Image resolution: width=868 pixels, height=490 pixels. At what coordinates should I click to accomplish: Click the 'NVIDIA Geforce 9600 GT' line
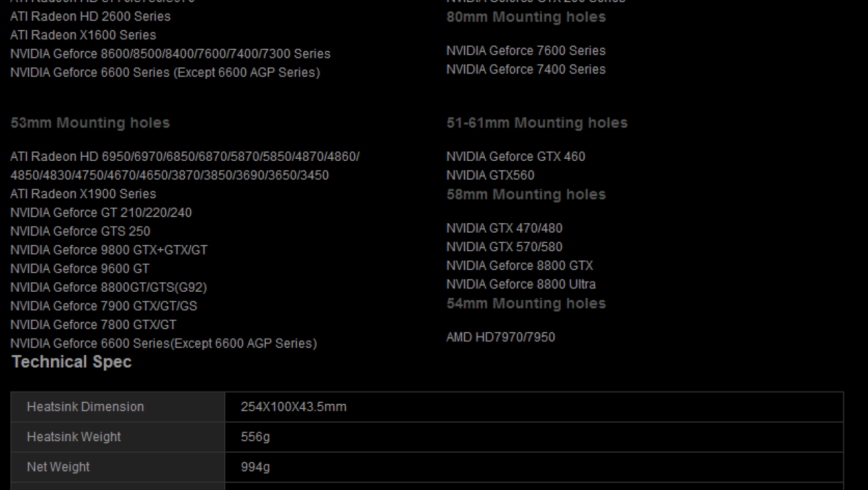(79, 269)
